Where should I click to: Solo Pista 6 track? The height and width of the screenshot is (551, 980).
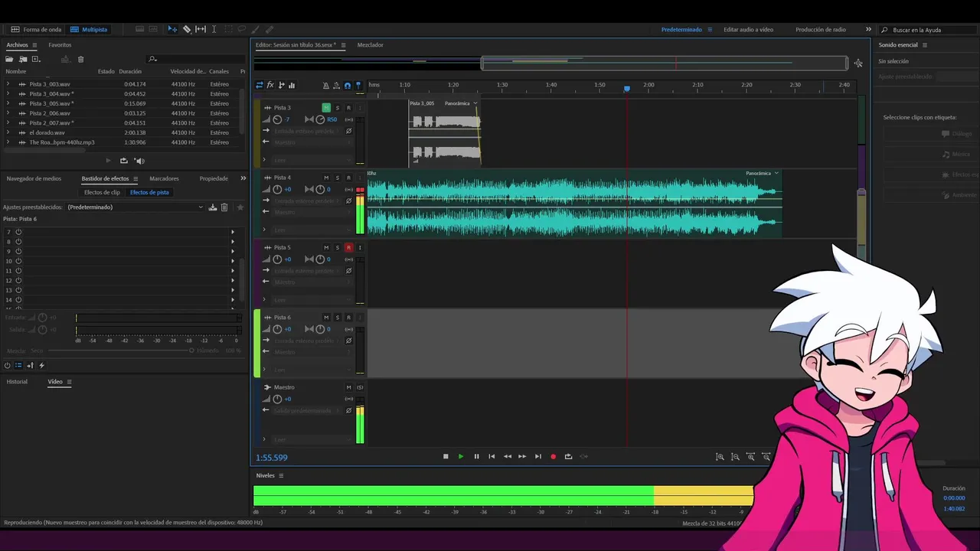[x=337, y=317]
